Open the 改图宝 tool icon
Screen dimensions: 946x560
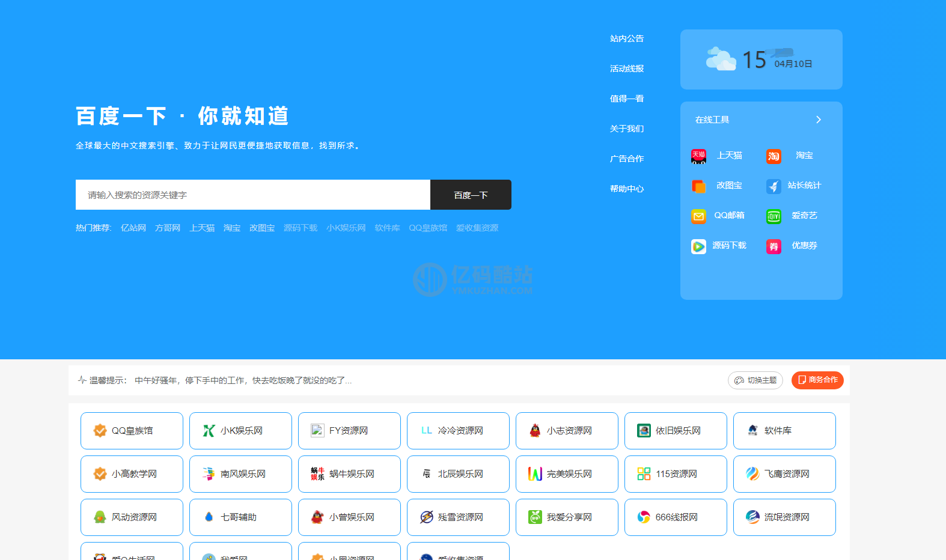[x=698, y=186]
